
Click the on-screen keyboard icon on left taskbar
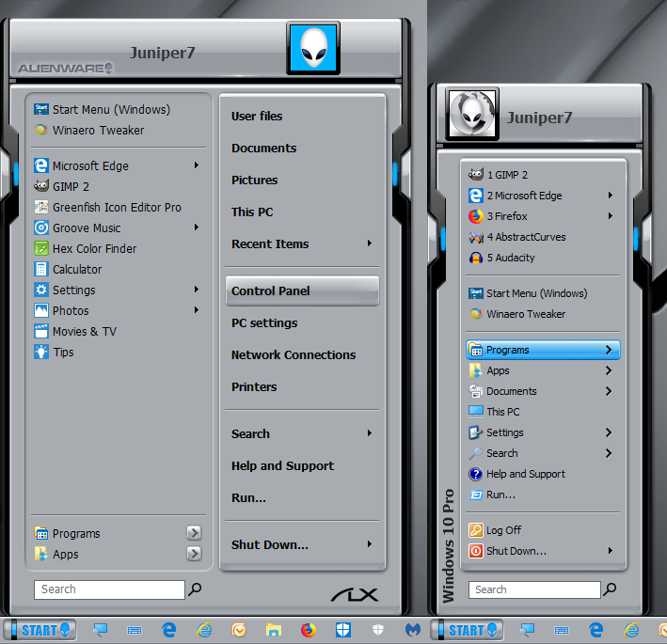pos(135,630)
